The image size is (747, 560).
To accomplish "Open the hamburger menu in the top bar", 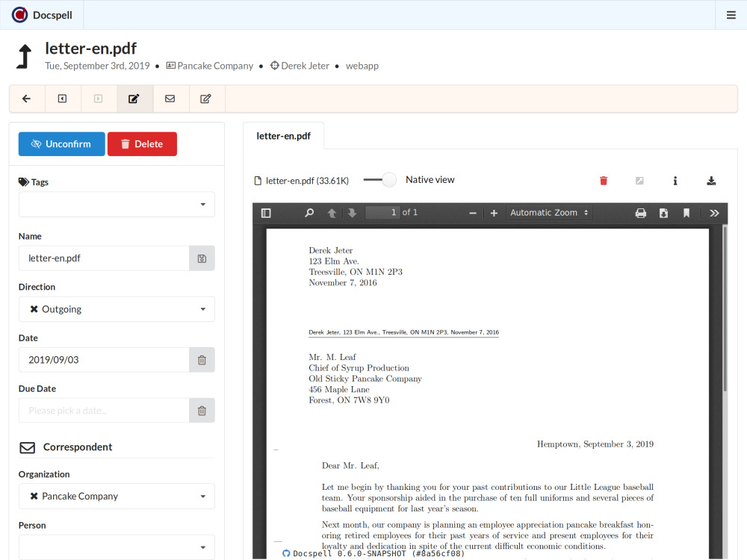I will click(731, 15).
